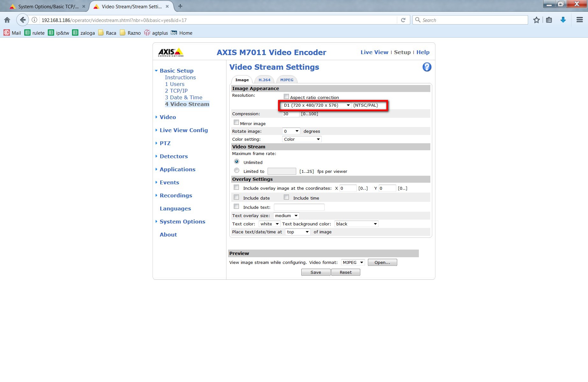Switch to the H.264 tab
The width and height of the screenshot is (588, 382).
[x=264, y=80]
